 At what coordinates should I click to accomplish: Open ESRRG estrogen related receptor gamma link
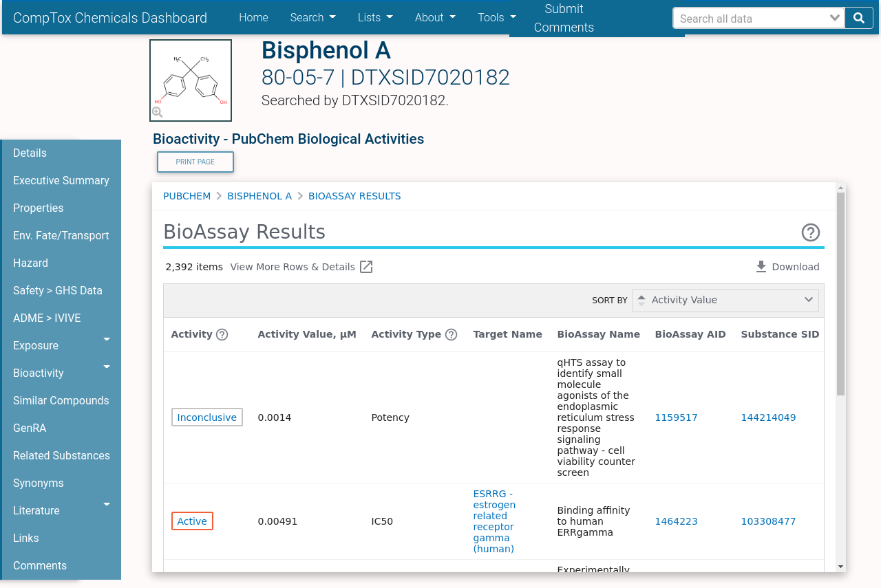tap(494, 521)
